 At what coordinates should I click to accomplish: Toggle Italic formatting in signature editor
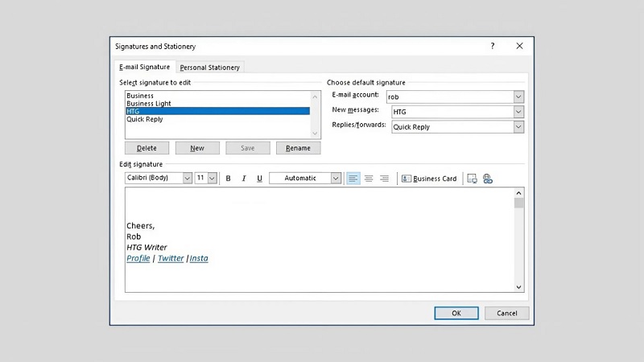244,179
